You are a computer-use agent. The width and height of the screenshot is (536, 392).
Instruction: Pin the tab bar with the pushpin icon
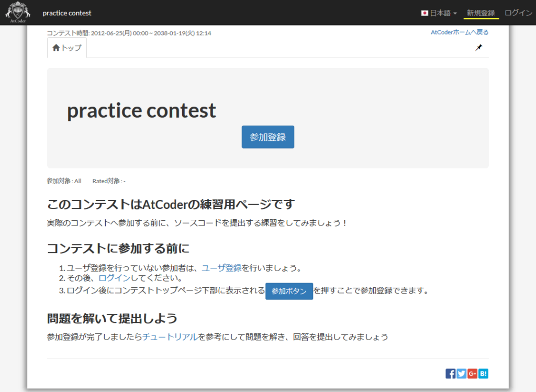point(478,48)
